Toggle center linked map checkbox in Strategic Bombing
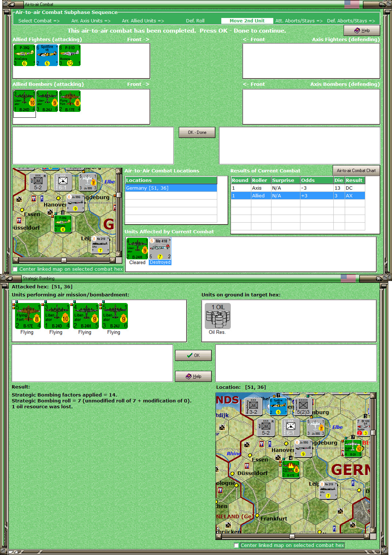The image size is (392, 555). pos(236,545)
